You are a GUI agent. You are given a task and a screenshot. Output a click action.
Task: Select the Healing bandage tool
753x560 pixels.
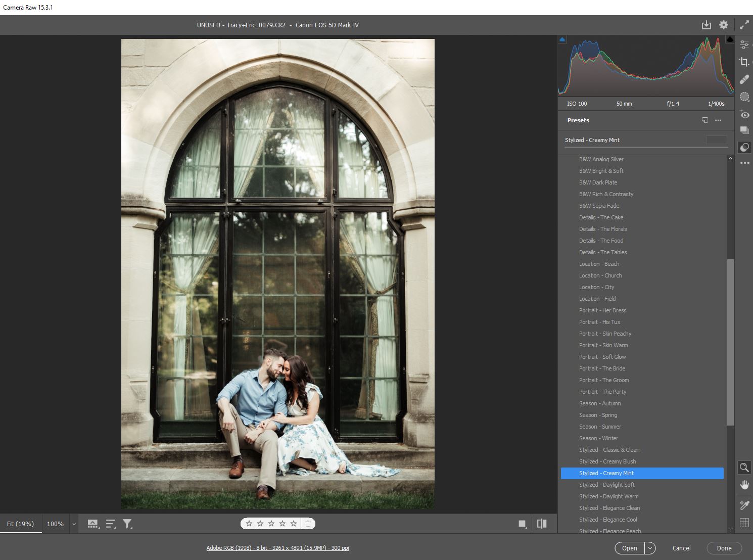(x=744, y=79)
